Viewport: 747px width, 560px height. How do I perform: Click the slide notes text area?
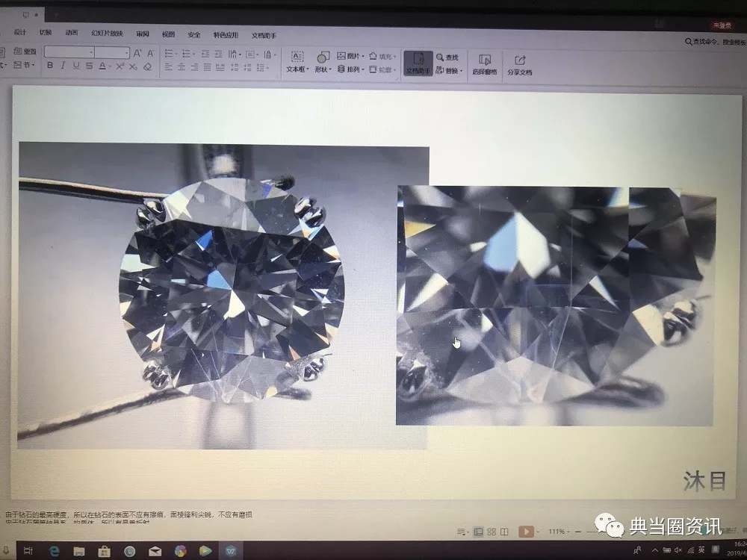click(x=129, y=517)
